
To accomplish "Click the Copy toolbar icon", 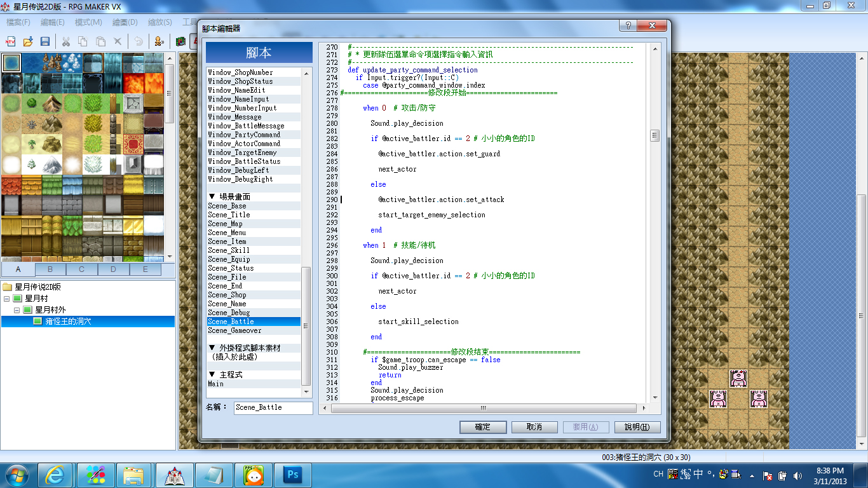I will click(x=83, y=41).
